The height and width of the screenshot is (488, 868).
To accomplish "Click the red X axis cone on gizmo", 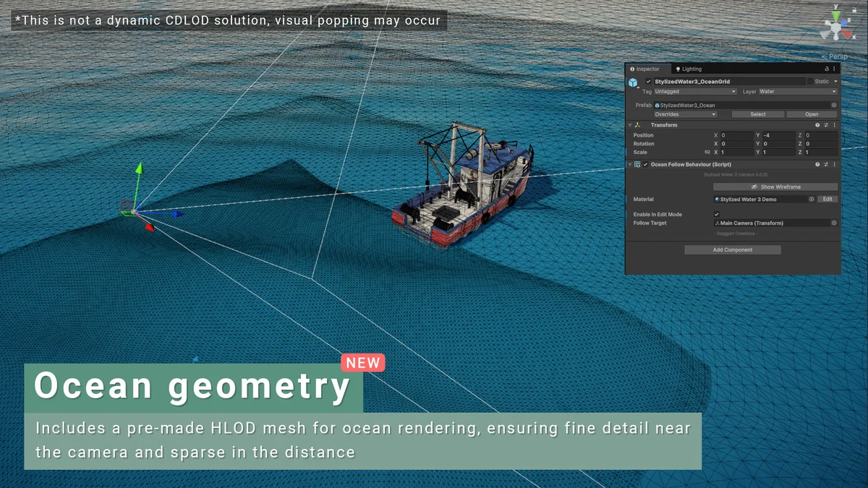I will click(848, 34).
